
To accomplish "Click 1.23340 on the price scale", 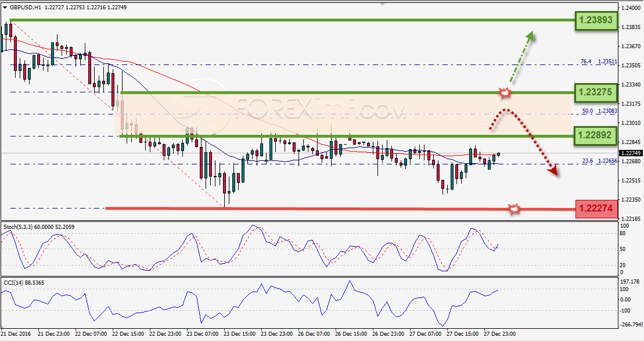I will coord(632,85).
